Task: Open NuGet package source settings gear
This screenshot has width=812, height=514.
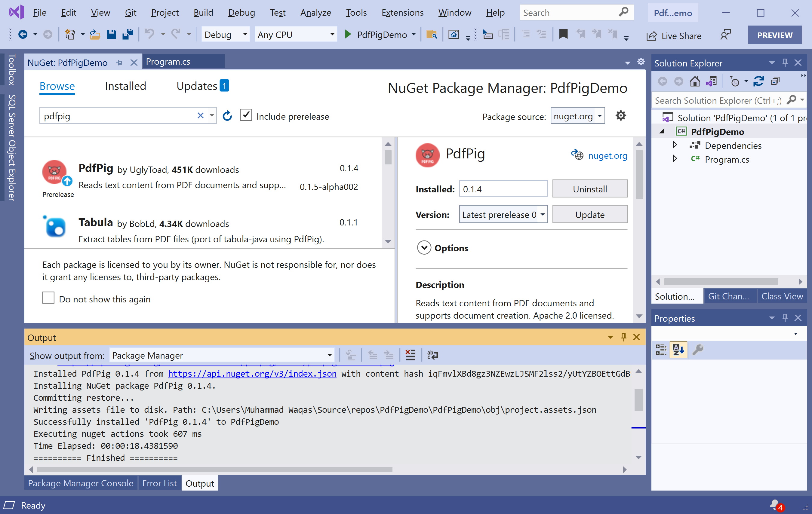Action: coord(620,116)
